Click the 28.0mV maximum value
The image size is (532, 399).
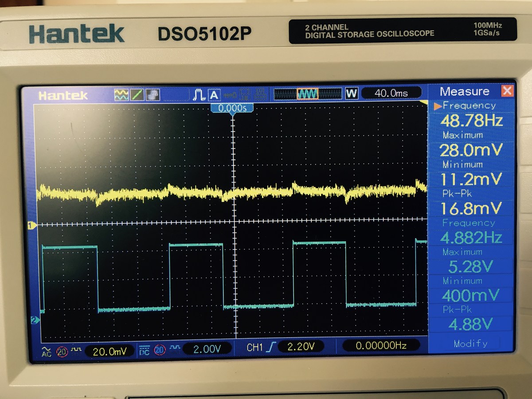click(x=471, y=150)
